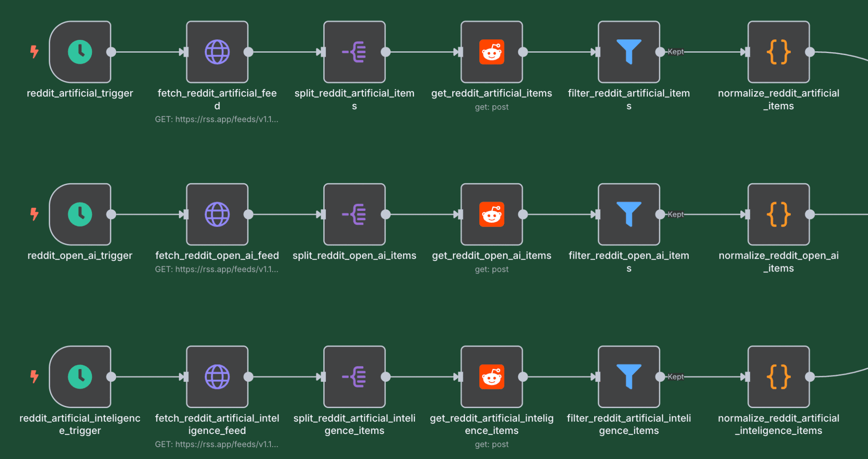Open the normalize_reddit_artificial_items code node
Screen dimensions: 868x459
point(779,52)
